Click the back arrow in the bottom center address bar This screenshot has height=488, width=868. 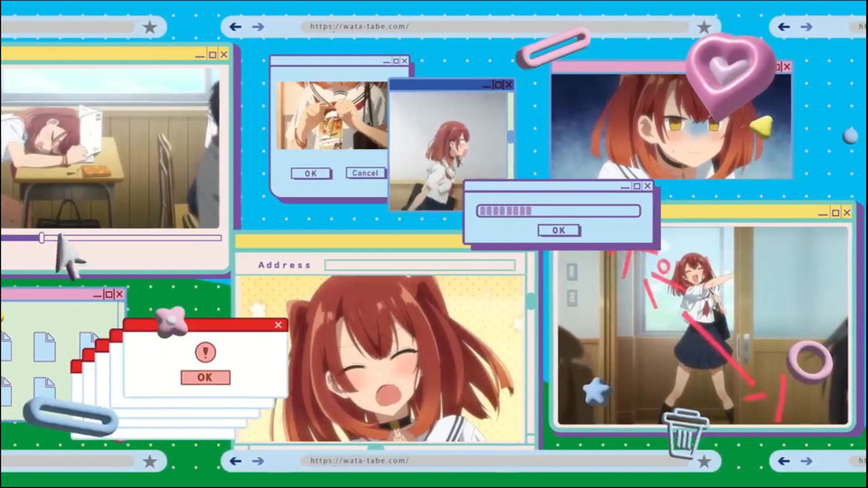[x=235, y=461]
